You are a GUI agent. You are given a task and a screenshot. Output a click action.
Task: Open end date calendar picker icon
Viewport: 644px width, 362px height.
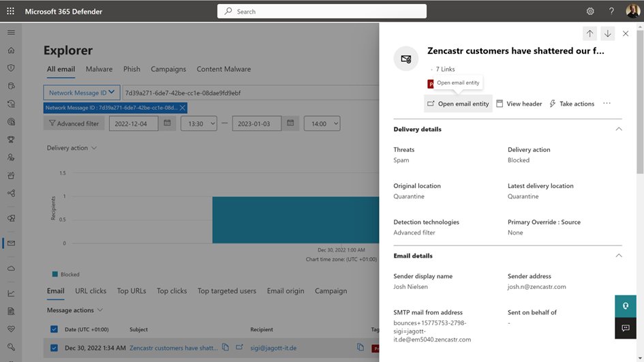pos(290,123)
